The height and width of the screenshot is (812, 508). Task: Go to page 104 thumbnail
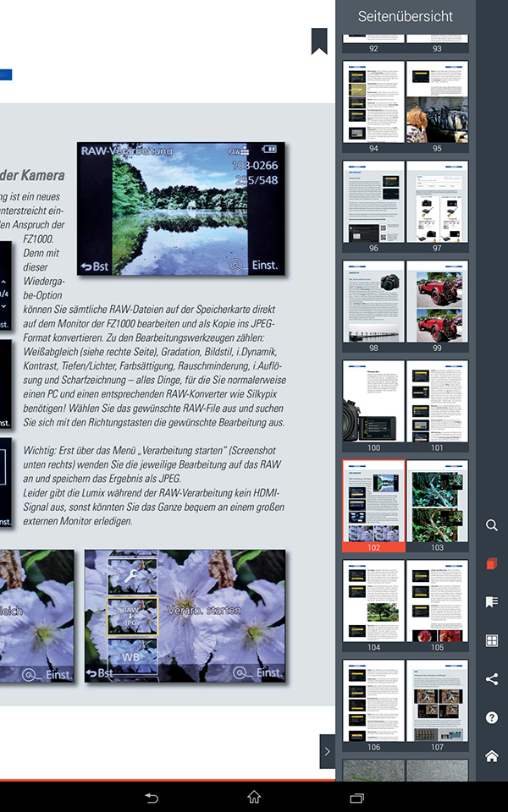[x=373, y=606]
